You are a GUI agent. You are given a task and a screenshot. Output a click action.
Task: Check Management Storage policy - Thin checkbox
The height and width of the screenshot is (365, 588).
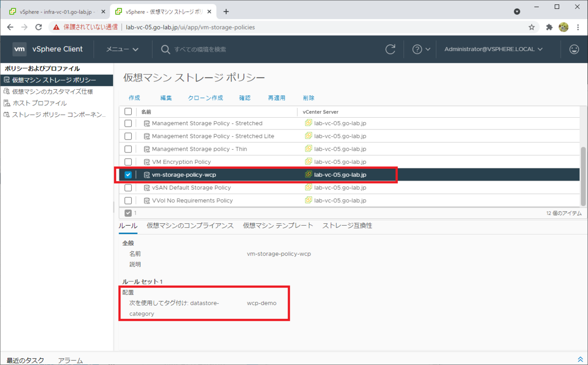tap(128, 149)
